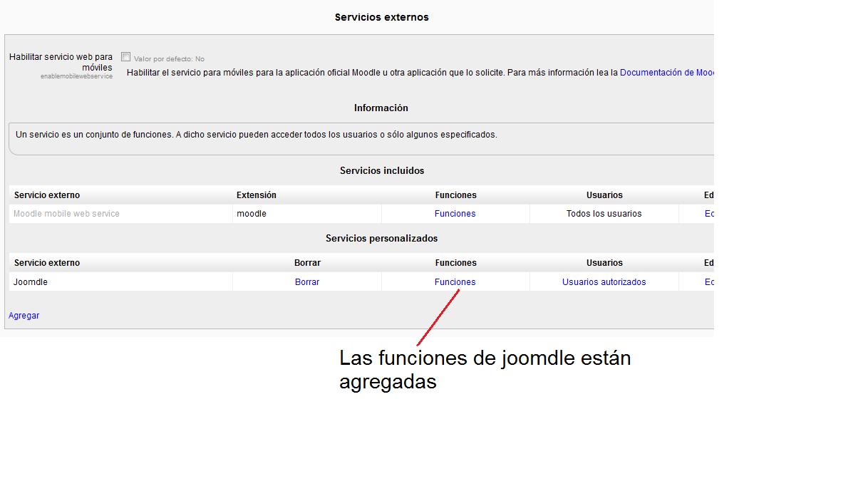Select the Joomdle service name cell

31,282
